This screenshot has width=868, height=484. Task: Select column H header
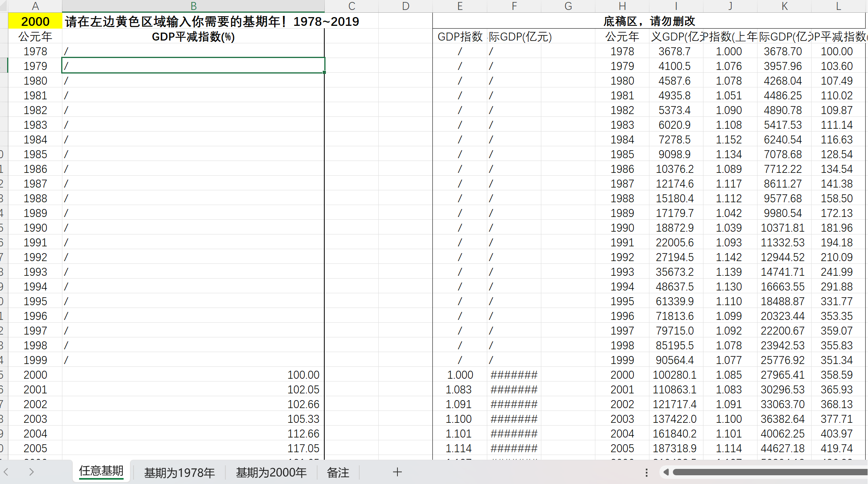(x=622, y=6)
